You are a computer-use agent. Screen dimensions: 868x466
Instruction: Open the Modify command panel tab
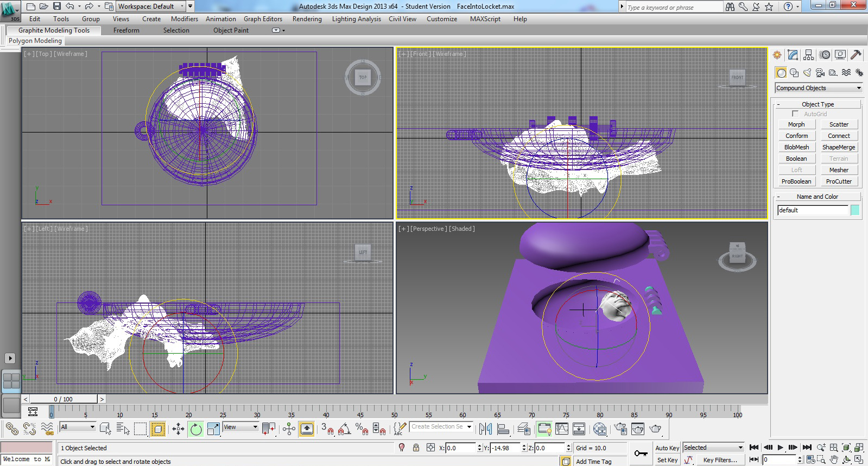coord(793,55)
